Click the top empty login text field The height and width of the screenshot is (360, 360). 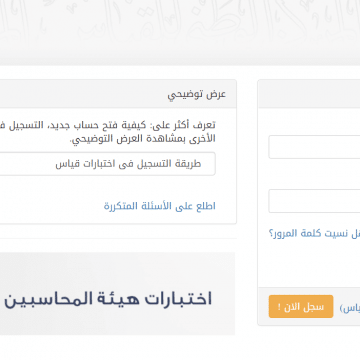pos(314,147)
